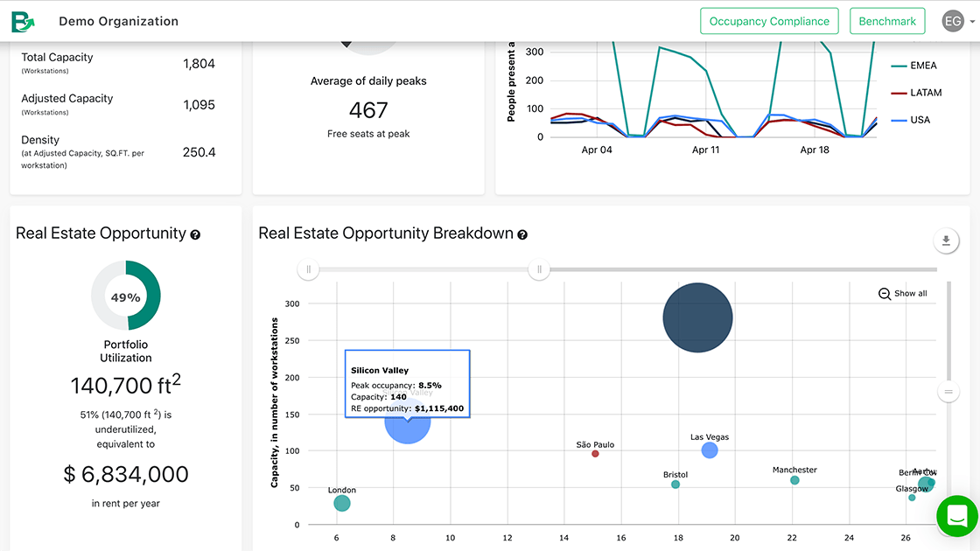980x551 pixels.
Task: Click the Show all zoom-out icon
Action: click(x=885, y=294)
